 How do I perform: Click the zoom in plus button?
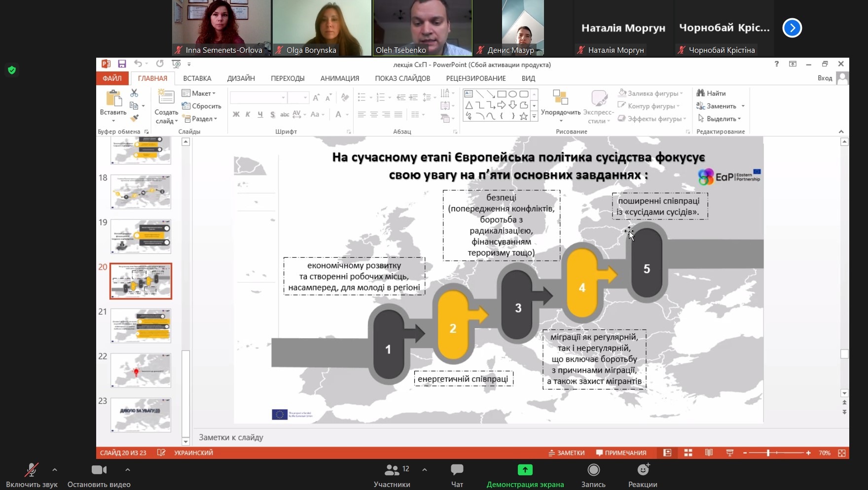coord(808,453)
